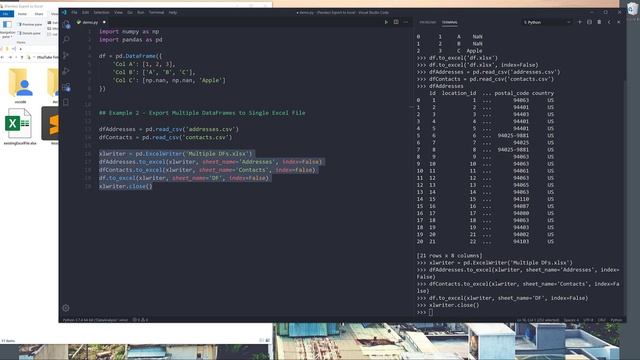Open the Explorer view in the activity bar
Viewport: 640px width, 360px height.
pos(66,25)
